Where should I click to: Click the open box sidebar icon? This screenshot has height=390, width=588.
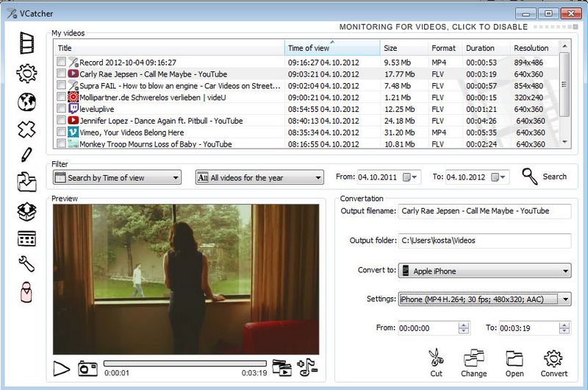pyautogui.click(x=26, y=212)
